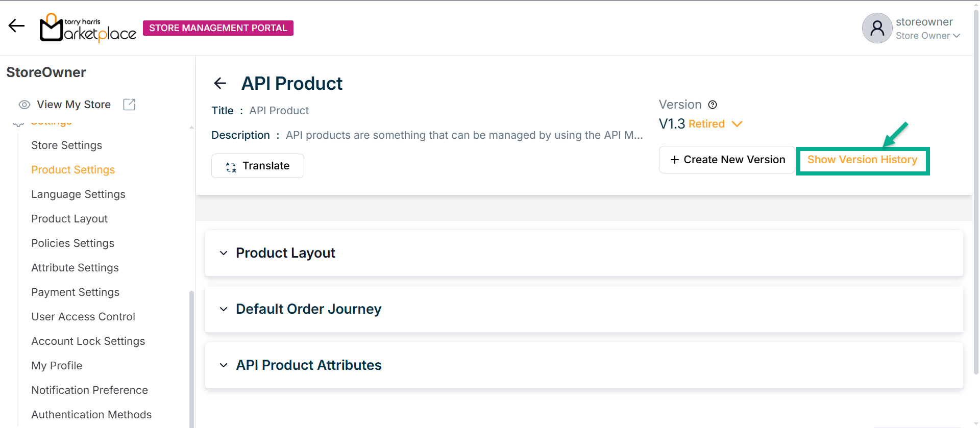The width and height of the screenshot is (980, 428).
Task: Expand the Product Layout section
Action: (x=224, y=253)
